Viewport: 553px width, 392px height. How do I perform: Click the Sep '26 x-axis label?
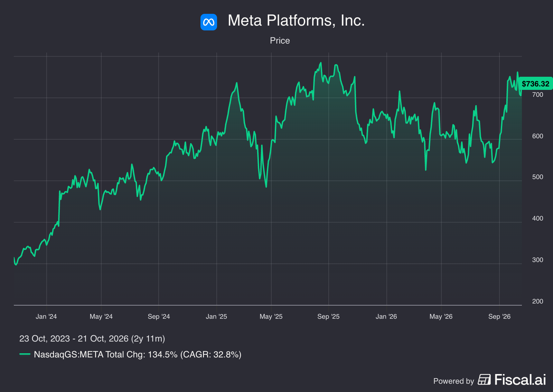pyautogui.click(x=499, y=316)
